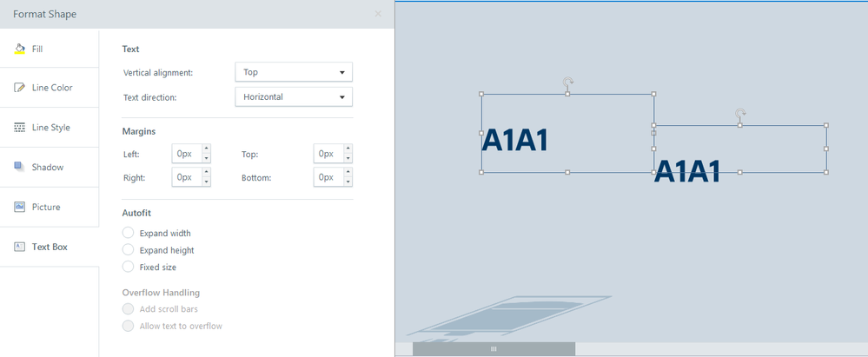Open the Shadow tab
This screenshot has width=868, height=357.
pyautogui.click(x=50, y=167)
